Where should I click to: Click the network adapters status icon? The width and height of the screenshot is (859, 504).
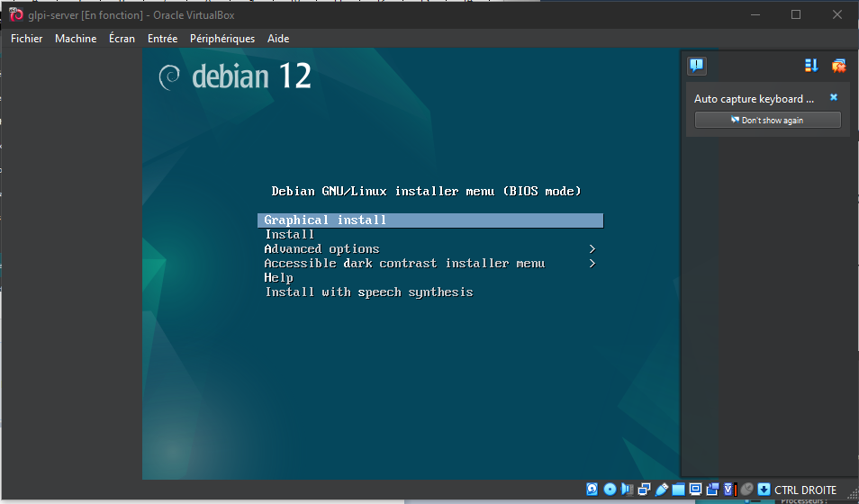coord(645,490)
